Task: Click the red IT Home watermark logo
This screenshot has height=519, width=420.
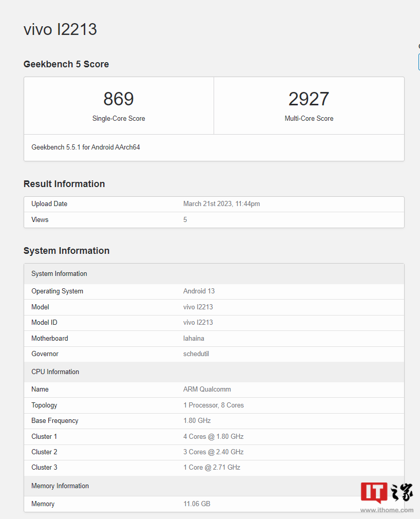Action: coord(374,493)
